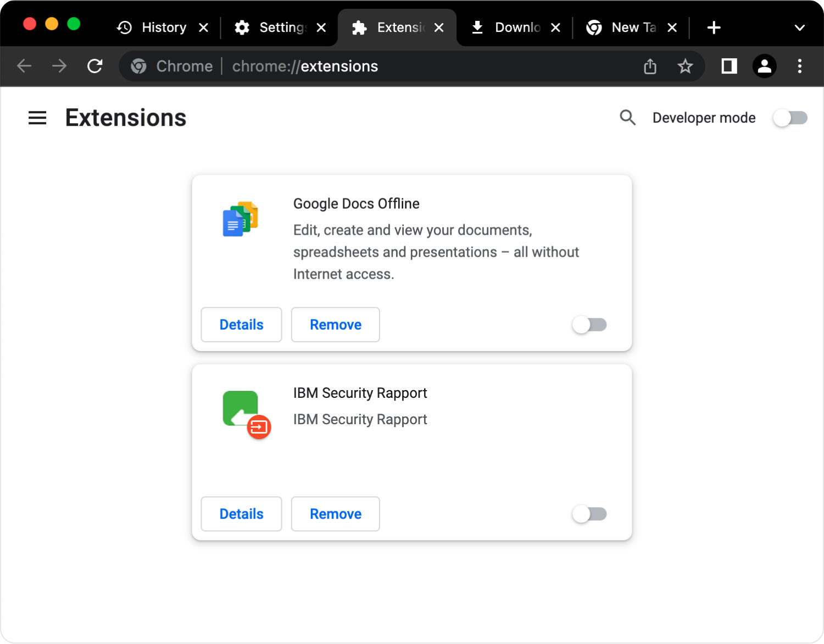This screenshot has width=824, height=644.
Task: Toggle the side panel icon
Action: click(729, 66)
